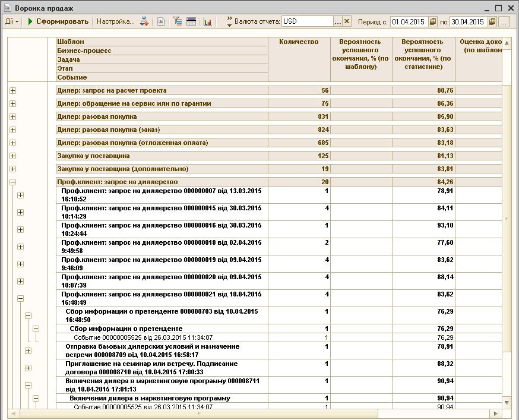Expand task Приглашение на семинар 000008710
The image size is (519, 420).
tap(29, 368)
